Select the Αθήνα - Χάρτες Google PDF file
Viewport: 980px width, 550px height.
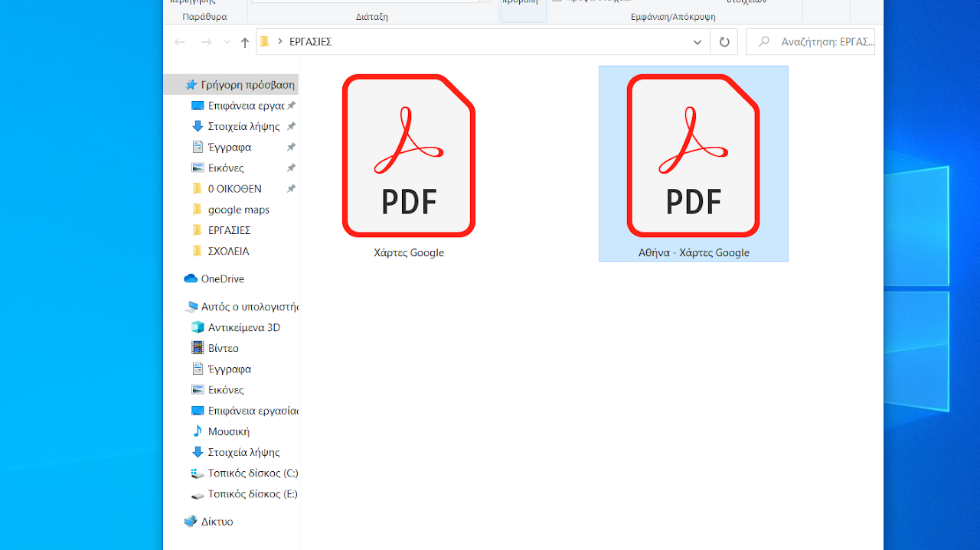point(694,164)
